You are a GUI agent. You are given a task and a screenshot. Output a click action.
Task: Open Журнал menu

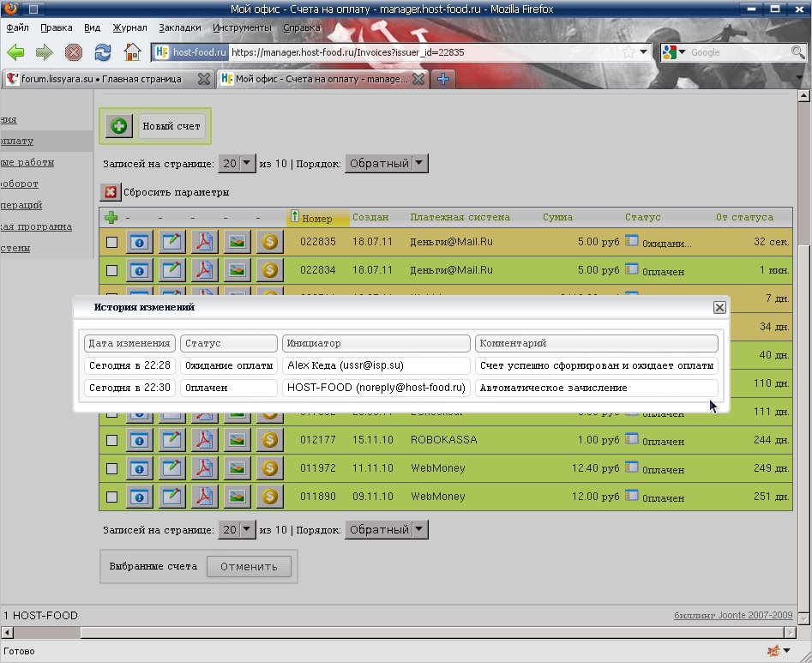click(130, 27)
